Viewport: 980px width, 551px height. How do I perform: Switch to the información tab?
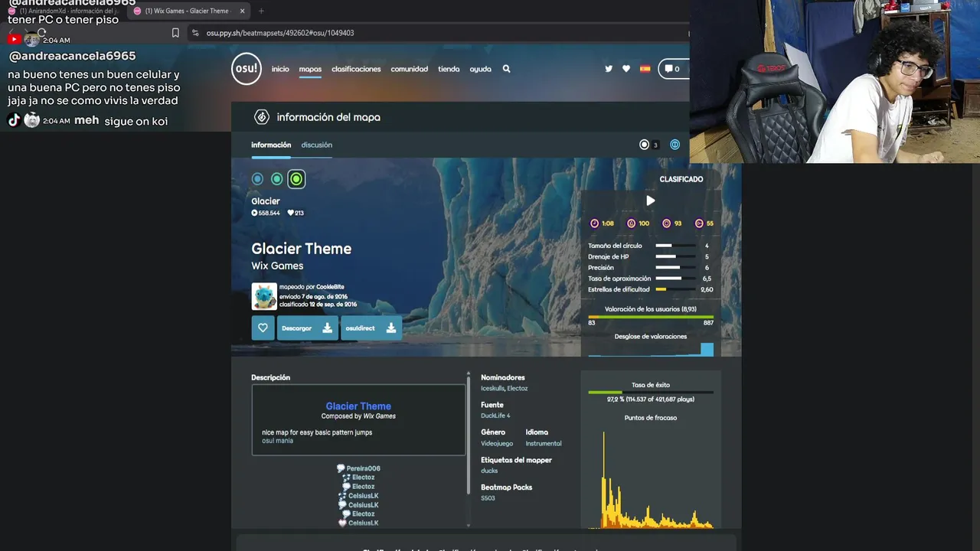point(271,145)
